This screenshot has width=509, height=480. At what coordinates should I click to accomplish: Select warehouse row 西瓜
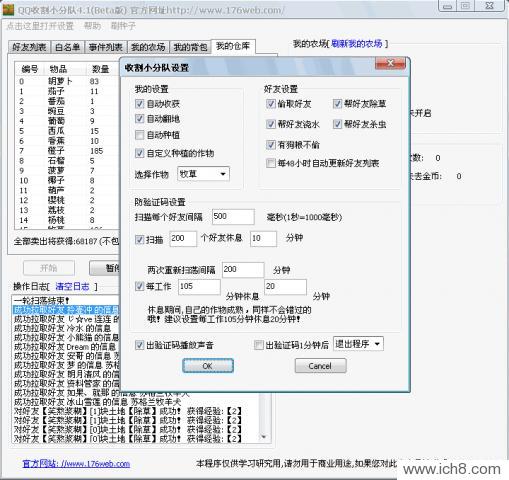coord(68,131)
